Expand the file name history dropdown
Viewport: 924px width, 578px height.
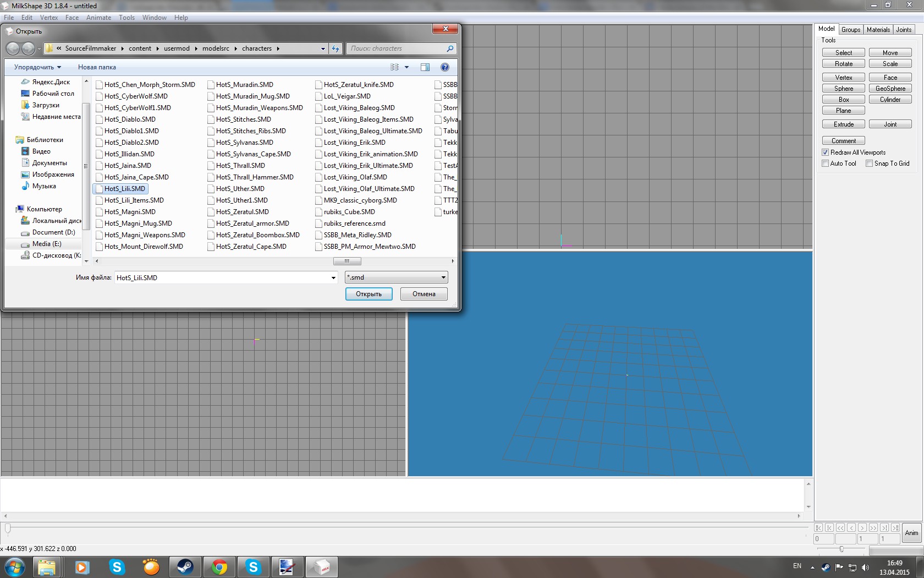point(333,277)
